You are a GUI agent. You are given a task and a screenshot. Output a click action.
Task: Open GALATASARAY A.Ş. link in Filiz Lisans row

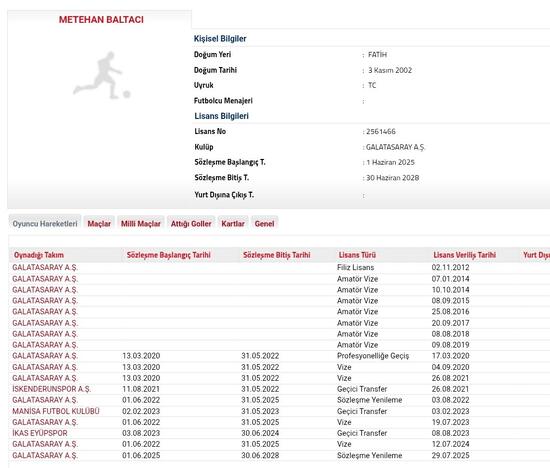point(45,268)
